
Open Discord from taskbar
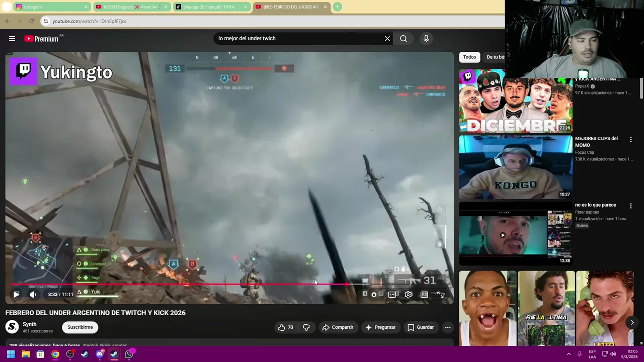(100, 354)
